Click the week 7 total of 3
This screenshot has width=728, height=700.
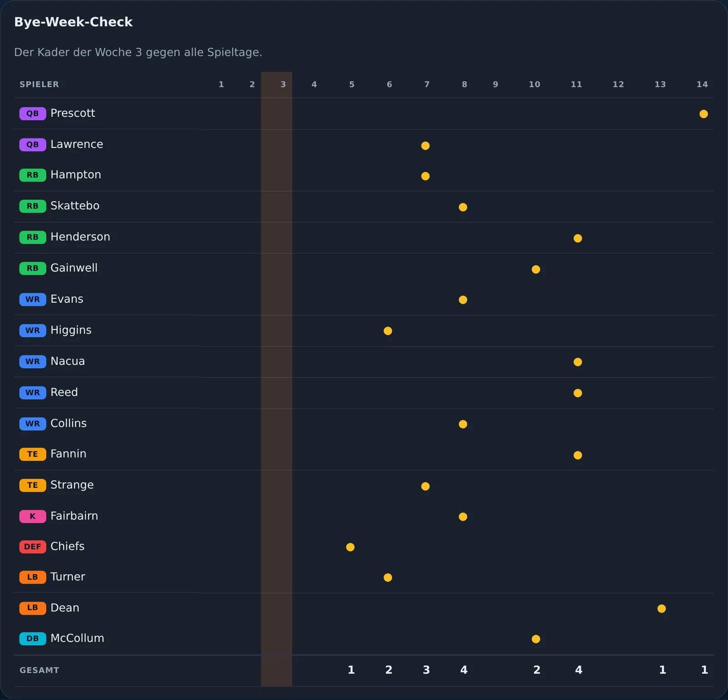(426, 670)
